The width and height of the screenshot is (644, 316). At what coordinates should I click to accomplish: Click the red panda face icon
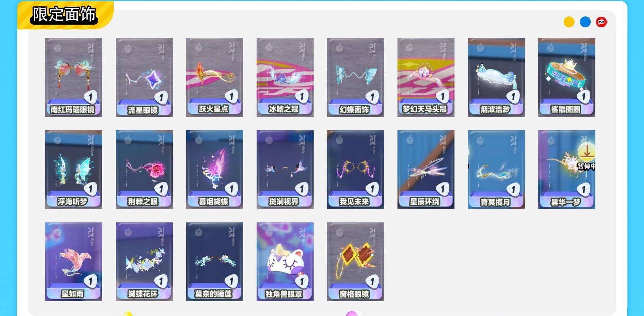coord(601,22)
